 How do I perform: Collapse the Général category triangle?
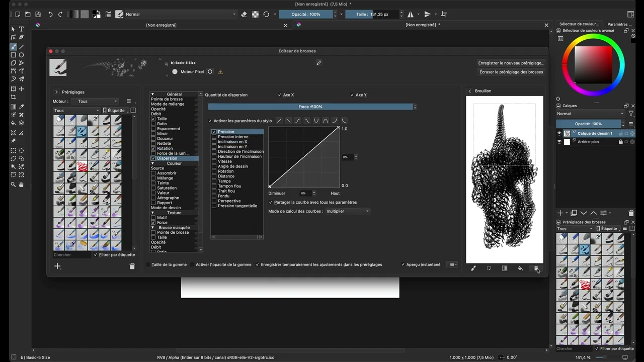click(x=153, y=94)
